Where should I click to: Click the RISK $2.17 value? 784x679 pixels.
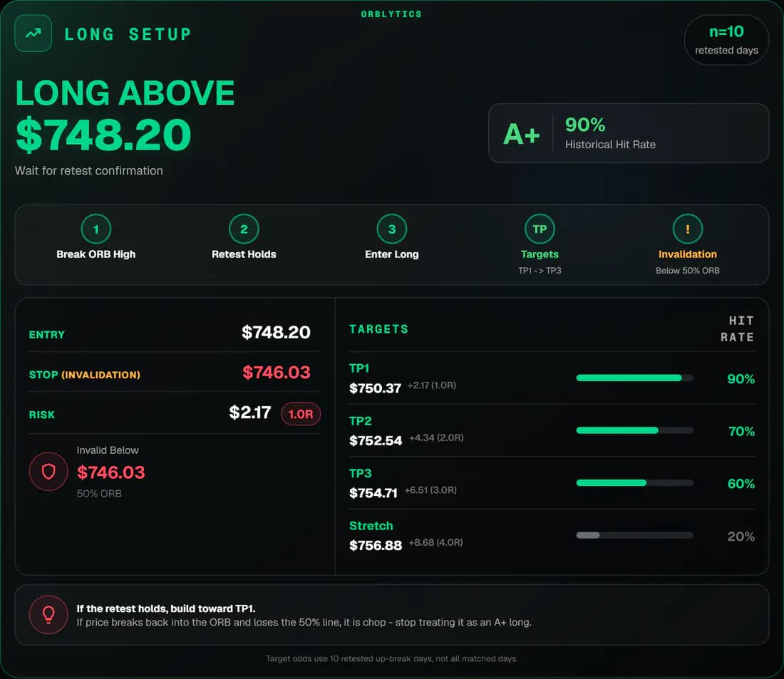[250, 413]
